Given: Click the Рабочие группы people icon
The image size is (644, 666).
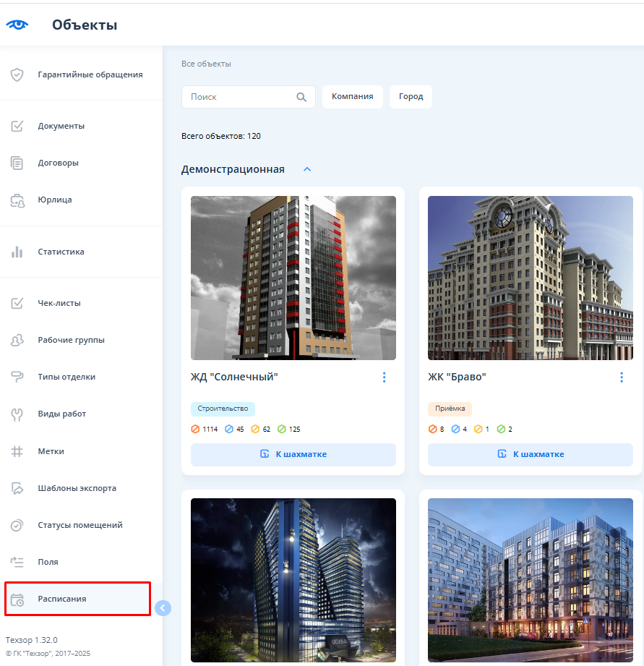Looking at the screenshot, I should point(17,340).
